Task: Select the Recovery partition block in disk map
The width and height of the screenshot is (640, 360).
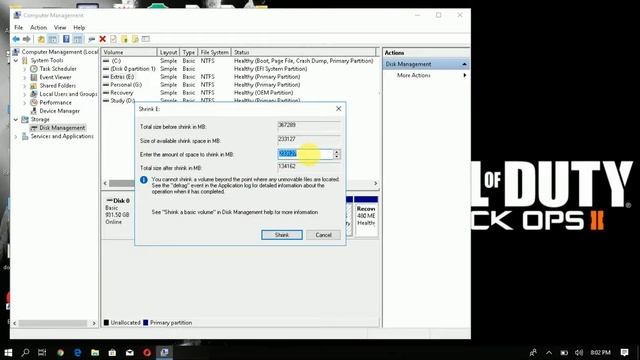Action: [x=366, y=216]
